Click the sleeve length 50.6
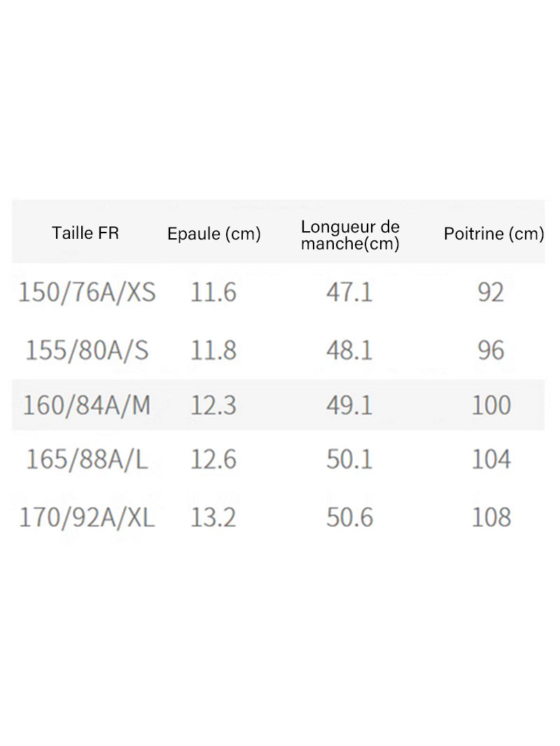Screen dimensions: 560x746 click(349, 518)
